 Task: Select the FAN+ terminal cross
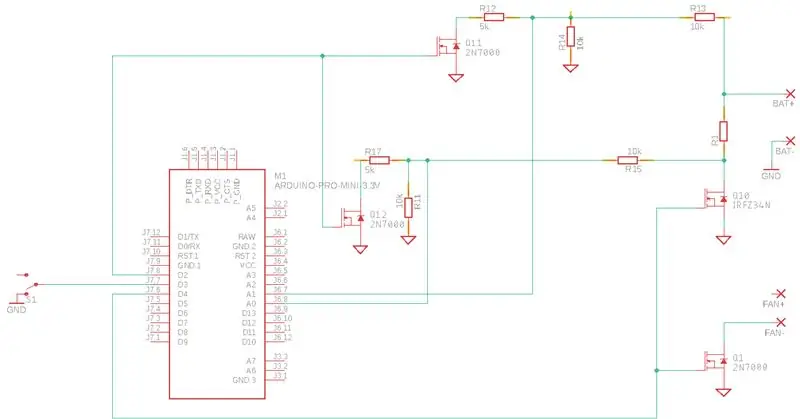coord(781,293)
